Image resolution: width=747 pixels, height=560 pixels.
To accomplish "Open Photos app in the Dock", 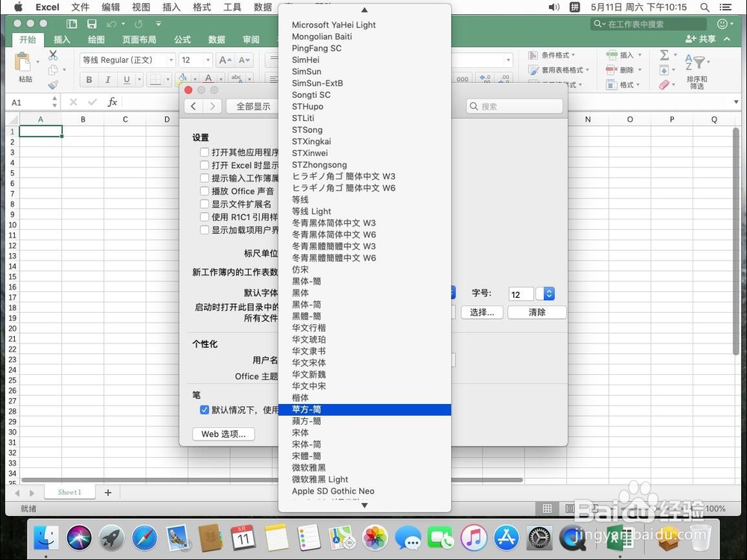I will pos(375,538).
